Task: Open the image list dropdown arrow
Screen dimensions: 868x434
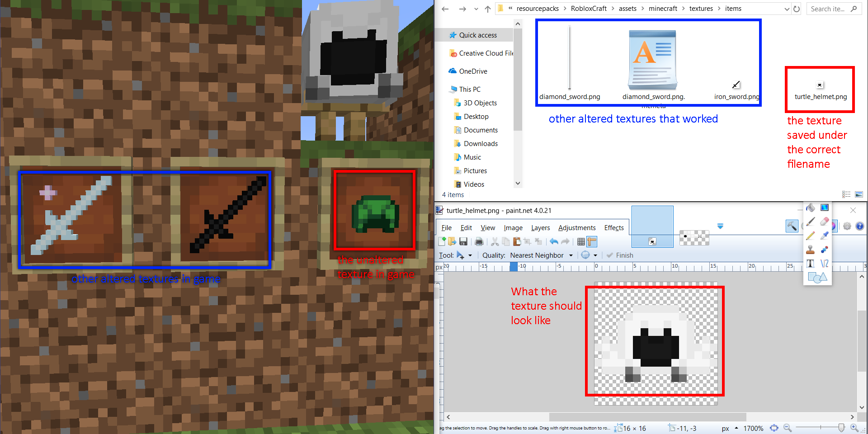Action: pyautogui.click(x=720, y=226)
